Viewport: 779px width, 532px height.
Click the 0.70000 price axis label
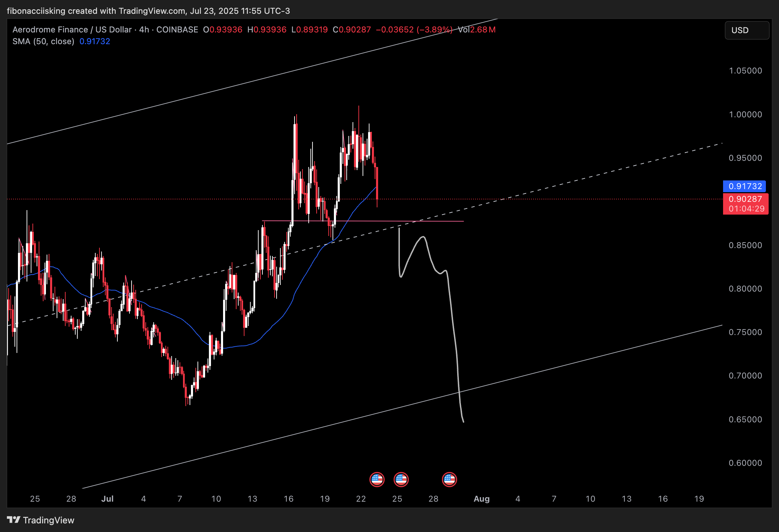click(x=746, y=376)
